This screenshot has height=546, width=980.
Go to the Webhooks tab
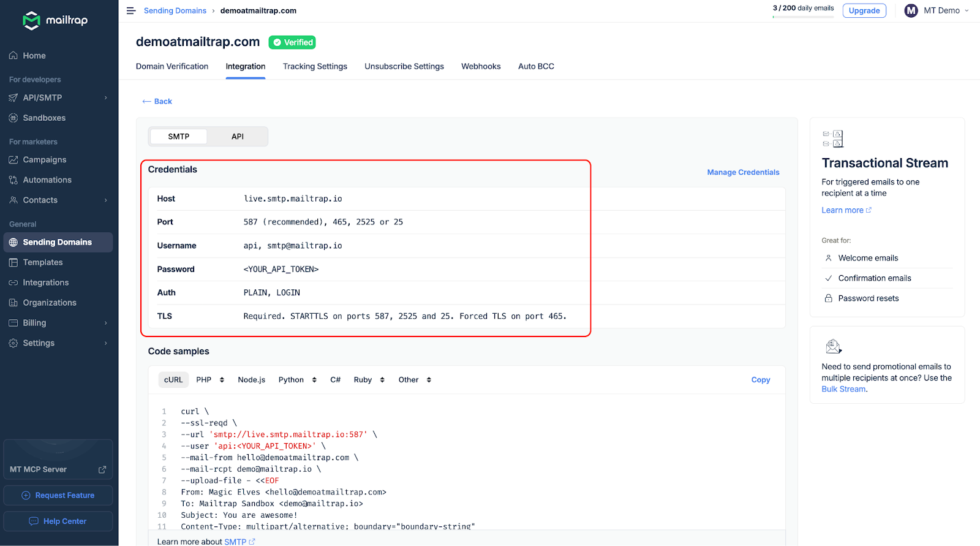(481, 66)
